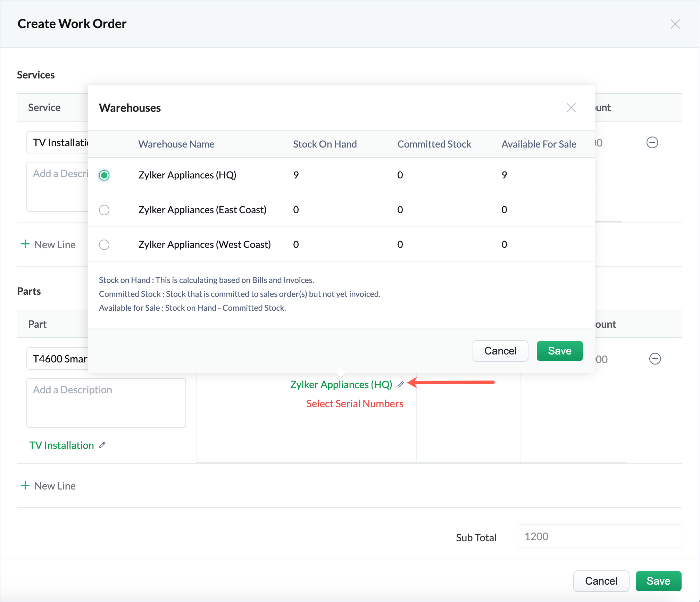Click the TV Installation green link
Image resolution: width=700 pixels, height=602 pixels.
(x=61, y=445)
